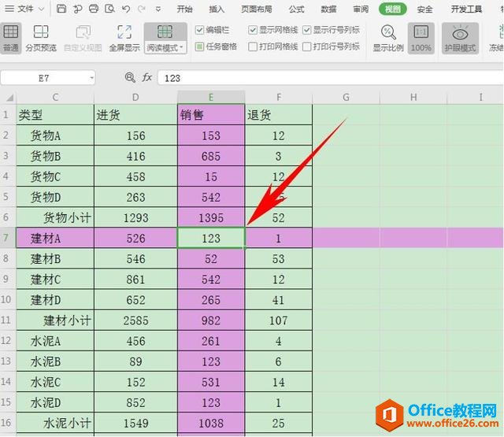Click the fx insert function icon
Screen dimensions: 504x437
[147, 77]
